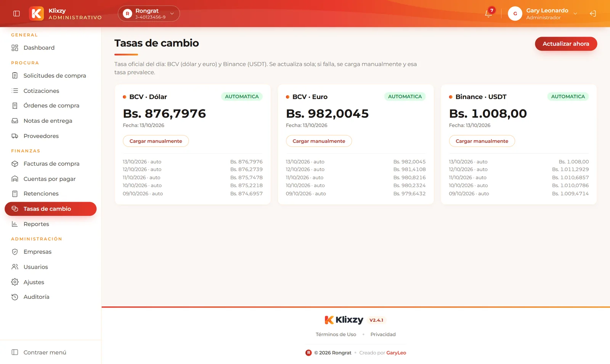Go to Tasas de cambio menu item

pyautogui.click(x=50, y=209)
